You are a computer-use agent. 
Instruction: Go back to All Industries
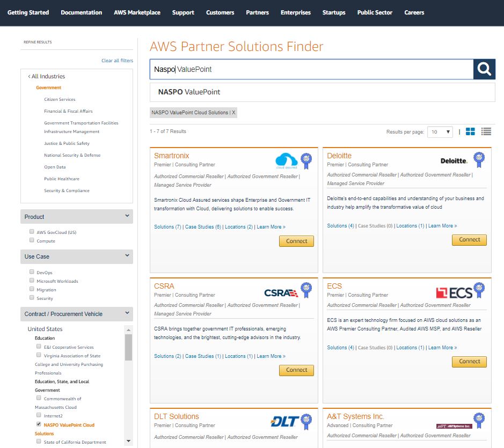[47, 76]
